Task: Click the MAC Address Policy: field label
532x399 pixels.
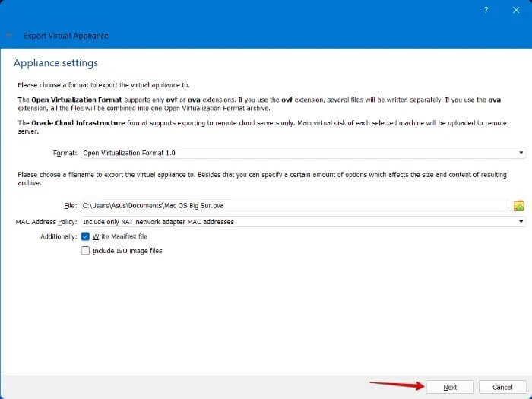Action: coord(46,222)
